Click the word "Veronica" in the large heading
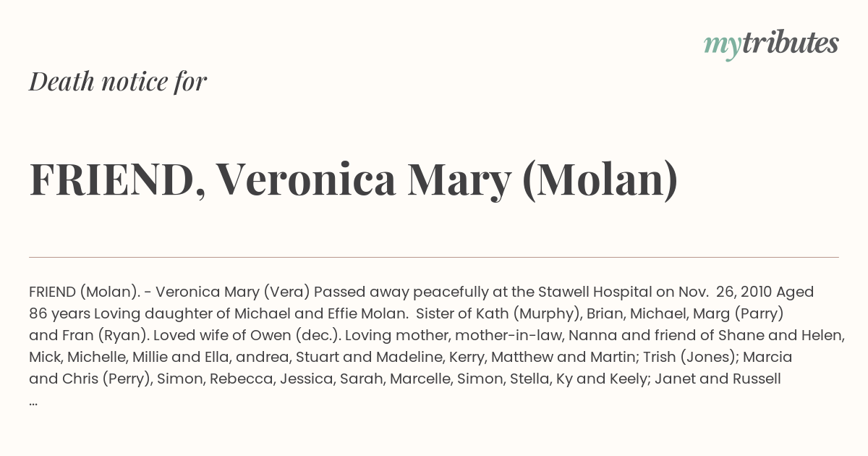This screenshot has height=456, width=868. tap(305, 179)
